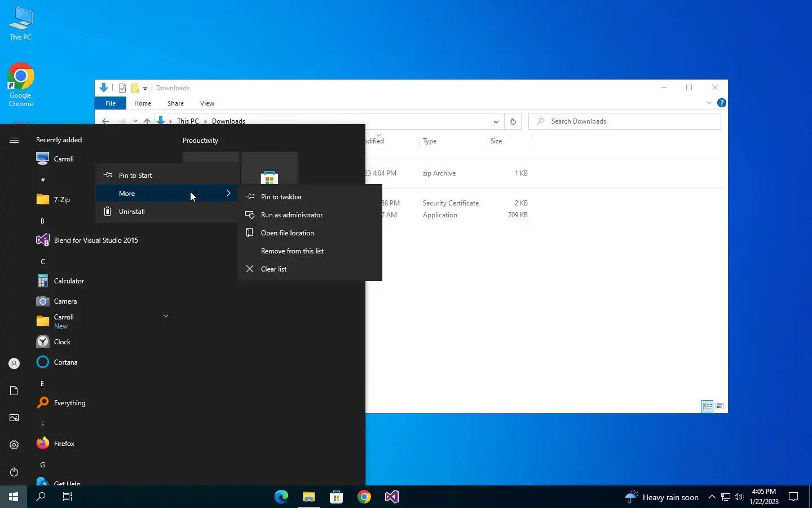Viewport: 812px width, 508px height.
Task: Open the Start menu hamburger expand button
Action: coord(14,140)
